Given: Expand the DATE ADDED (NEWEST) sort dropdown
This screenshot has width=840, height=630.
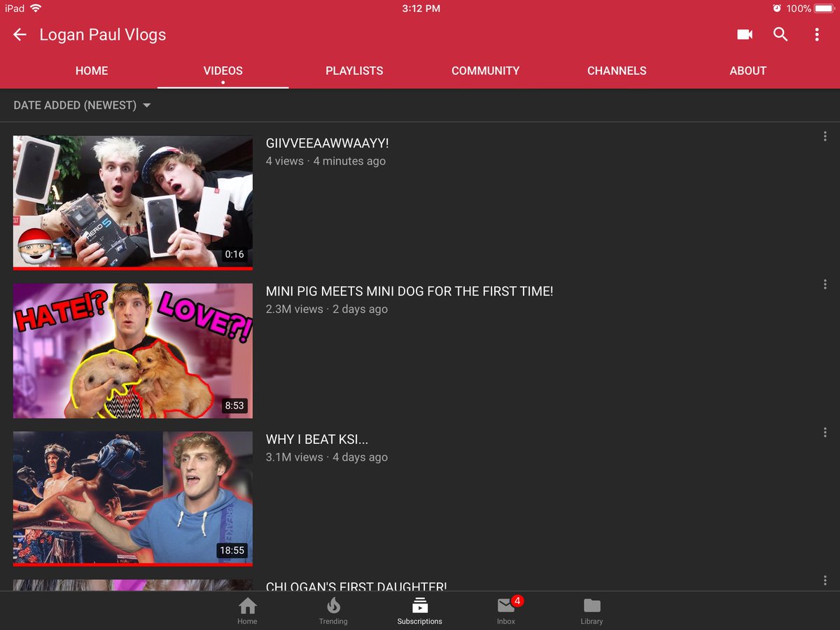Looking at the screenshot, I should tap(82, 105).
